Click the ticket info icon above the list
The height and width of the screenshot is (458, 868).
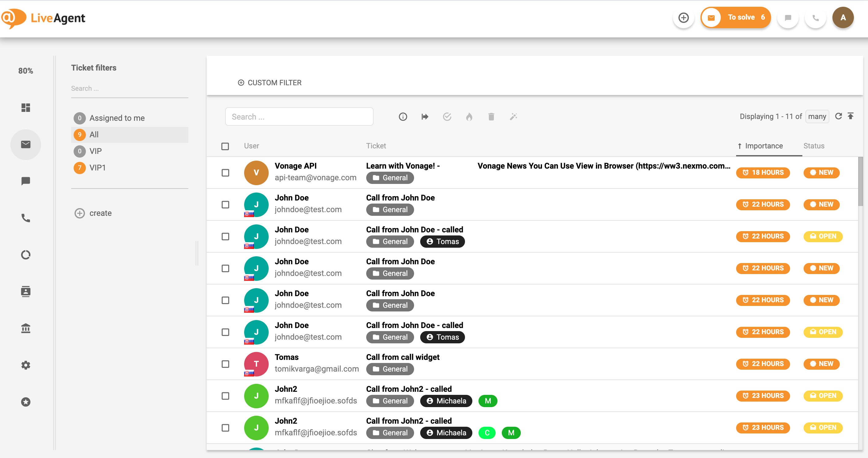tap(403, 116)
